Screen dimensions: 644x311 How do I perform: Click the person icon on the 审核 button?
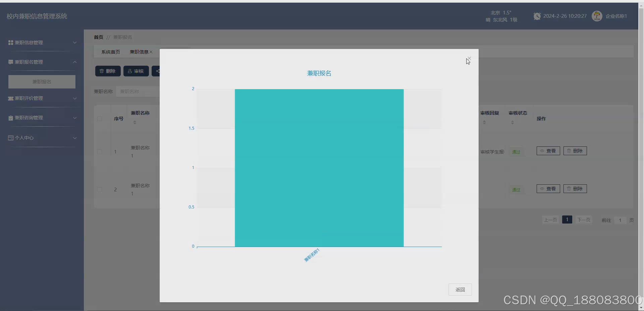click(x=130, y=71)
